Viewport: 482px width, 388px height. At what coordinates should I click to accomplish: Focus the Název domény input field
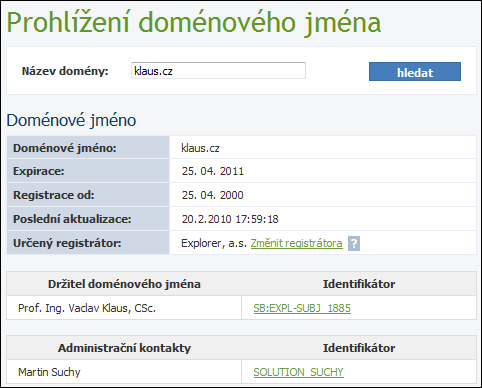pyautogui.click(x=218, y=71)
